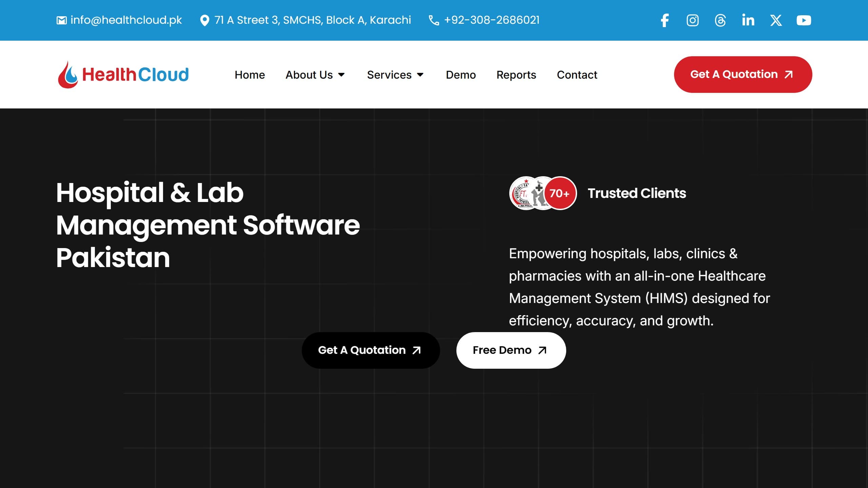Image resolution: width=868 pixels, height=488 pixels.
Task: Go to the Home menu item
Action: pyautogui.click(x=250, y=75)
